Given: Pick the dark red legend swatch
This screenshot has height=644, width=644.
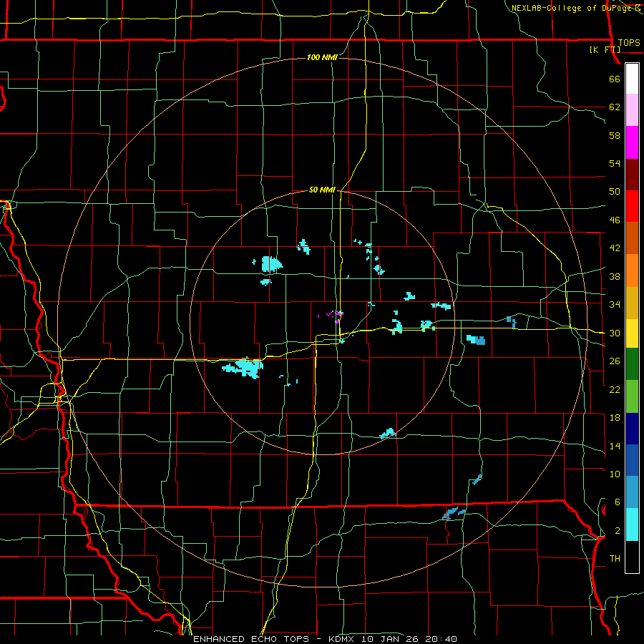Looking at the screenshot, I should pyautogui.click(x=632, y=174).
